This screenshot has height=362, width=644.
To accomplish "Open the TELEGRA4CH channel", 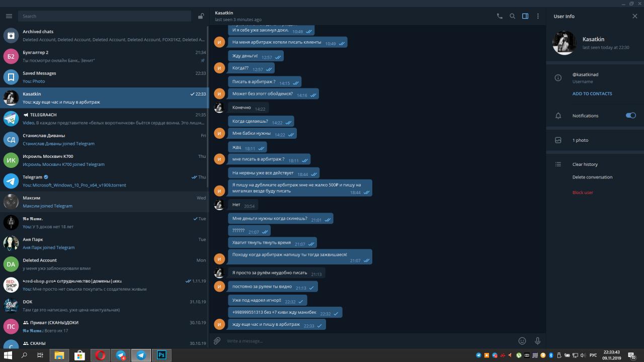I will (x=104, y=119).
